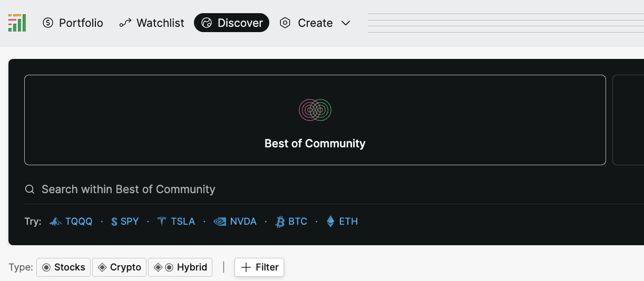Click the SPY dollar-sign icon
Viewport: 644px width, 281px height.
coord(114,222)
